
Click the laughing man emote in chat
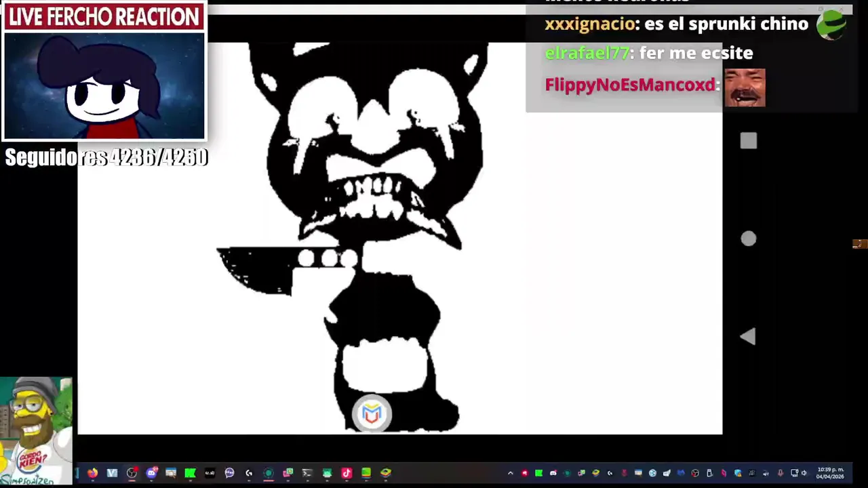tap(745, 87)
